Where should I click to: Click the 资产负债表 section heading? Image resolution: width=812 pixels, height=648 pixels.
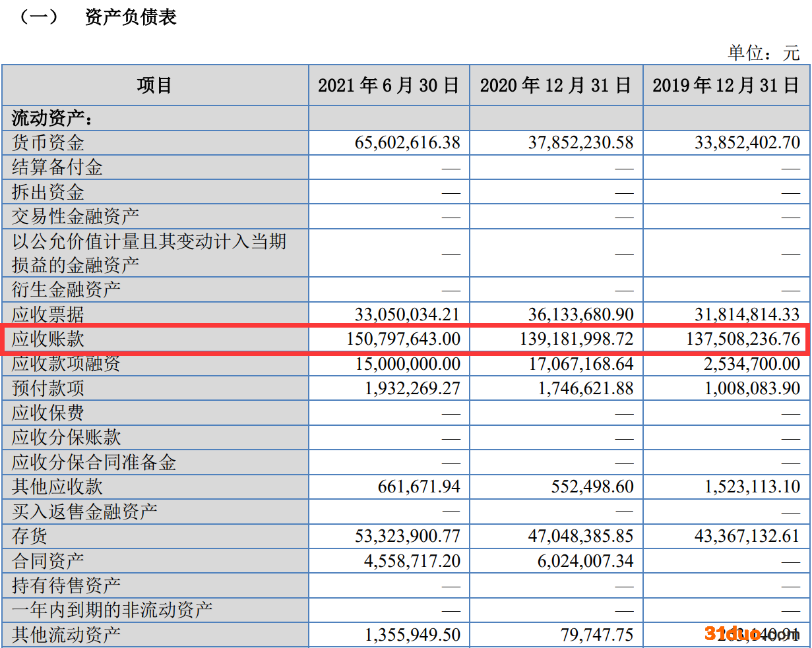[x=131, y=17]
